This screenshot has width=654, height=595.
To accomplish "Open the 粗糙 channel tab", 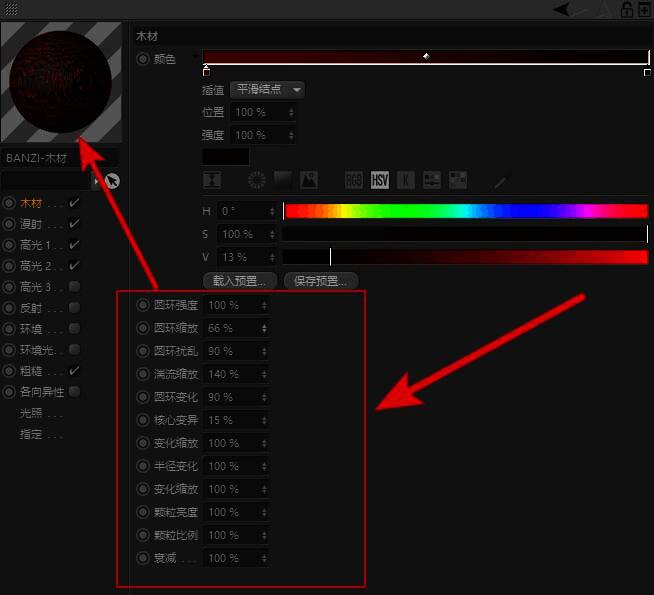I will (31, 371).
